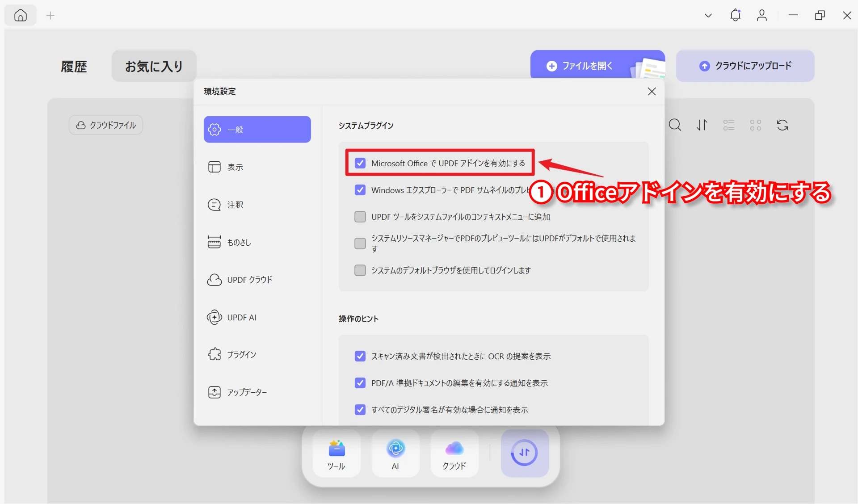The width and height of the screenshot is (858, 504).
Task: Close the 環境設定 dialog
Action: (652, 92)
